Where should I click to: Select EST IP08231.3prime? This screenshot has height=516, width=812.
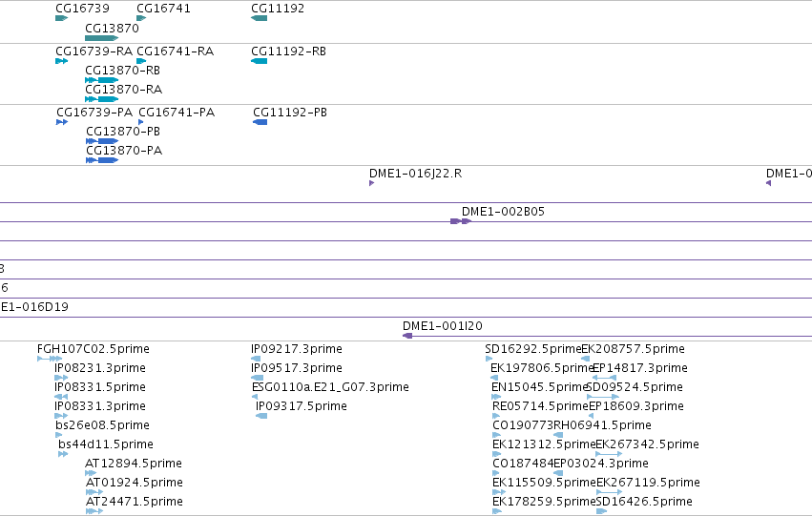100,368
